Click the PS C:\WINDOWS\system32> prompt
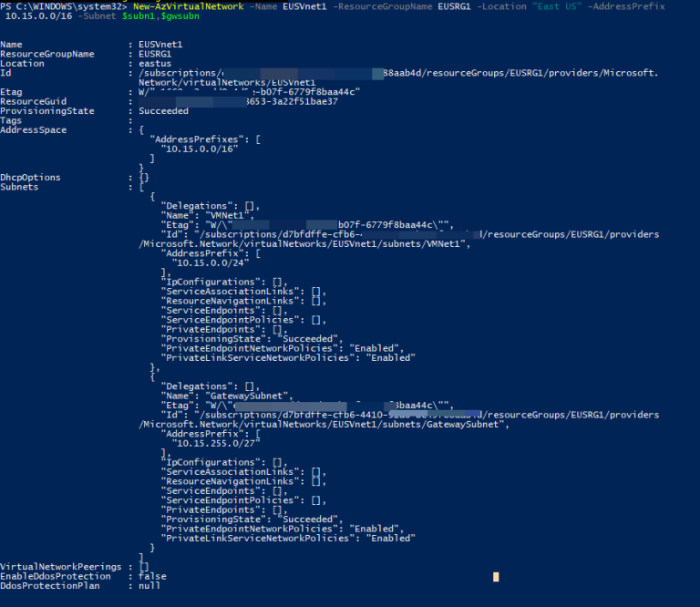The image size is (700, 607). (62, 6)
